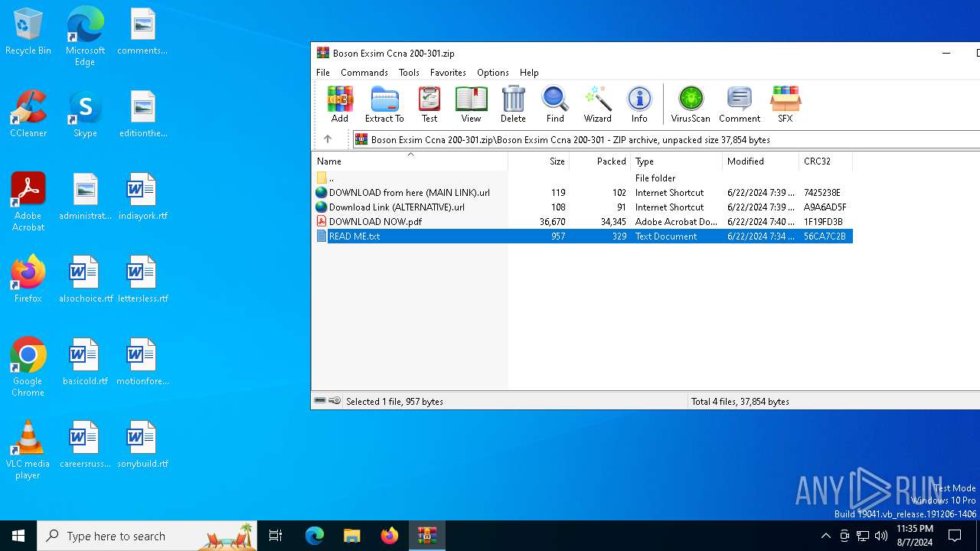Open the volume tray icon
The height and width of the screenshot is (551, 980).
[881, 536]
